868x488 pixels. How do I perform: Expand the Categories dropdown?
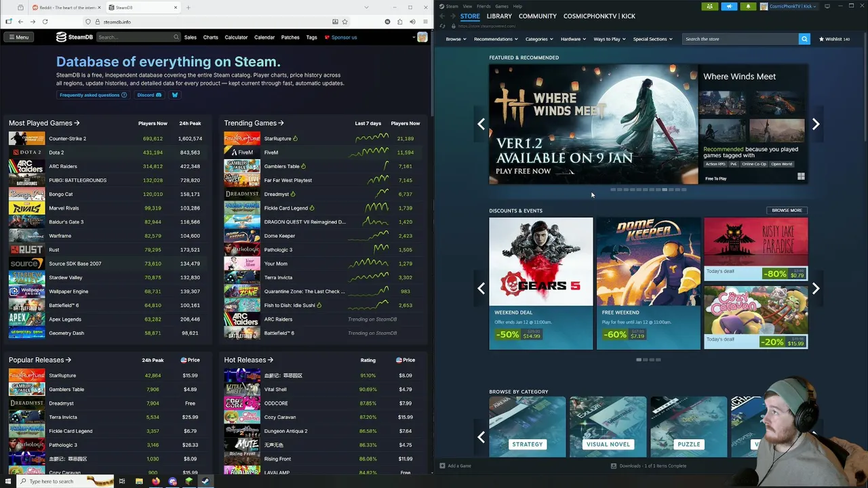539,39
